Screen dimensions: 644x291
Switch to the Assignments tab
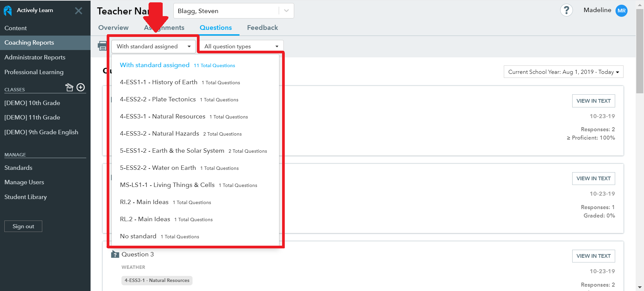pos(164,28)
